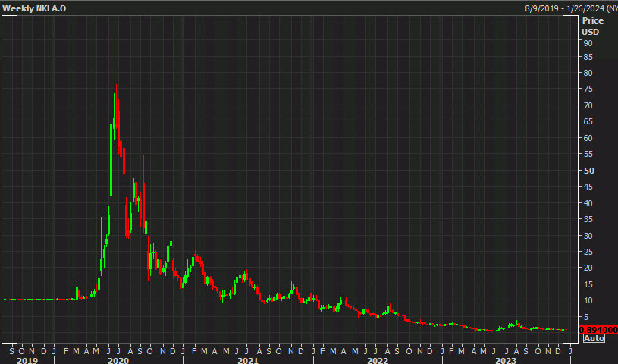Select the 2023 year label on time axis

pos(506,360)
